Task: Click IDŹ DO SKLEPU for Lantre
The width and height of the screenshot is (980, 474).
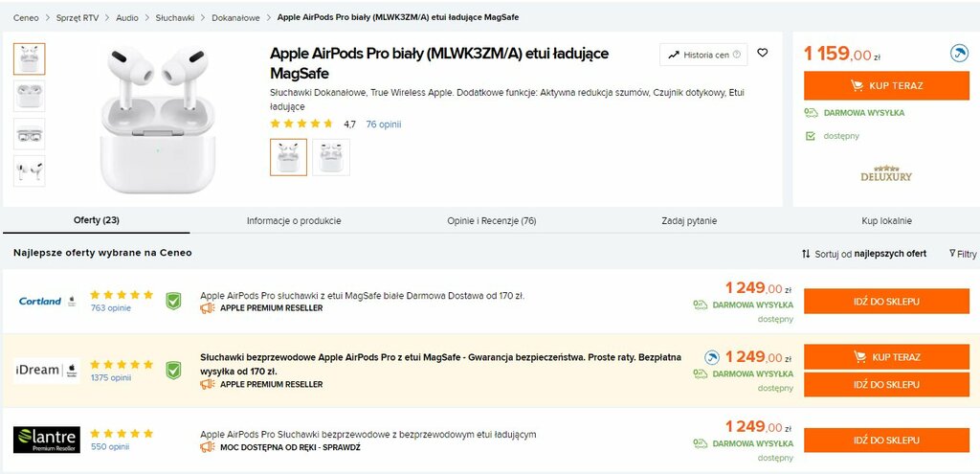Action: (886, 440)
